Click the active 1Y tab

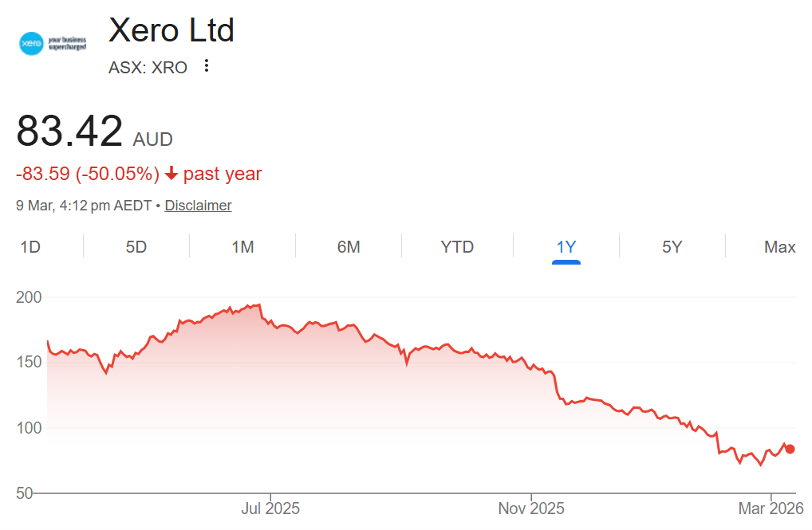click(566, 247)
